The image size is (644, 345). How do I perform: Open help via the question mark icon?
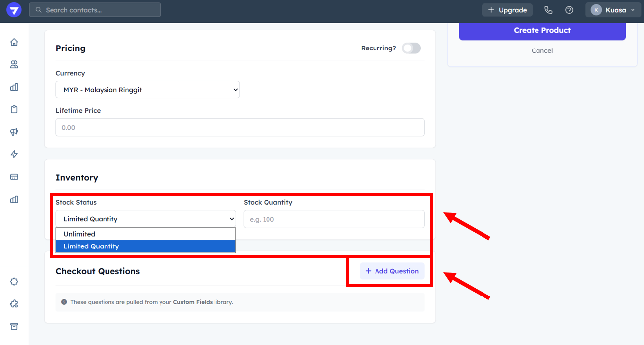click(569, 10)
